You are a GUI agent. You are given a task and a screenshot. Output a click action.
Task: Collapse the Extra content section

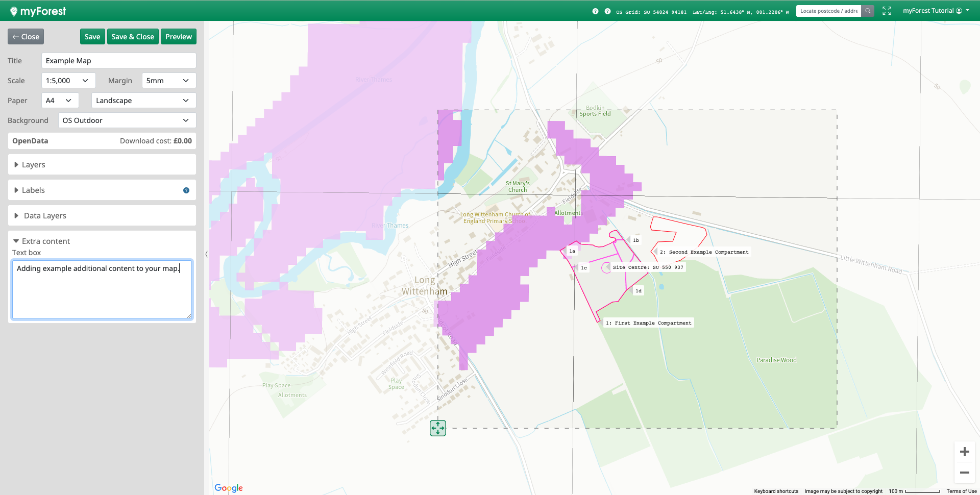[45, 241]
